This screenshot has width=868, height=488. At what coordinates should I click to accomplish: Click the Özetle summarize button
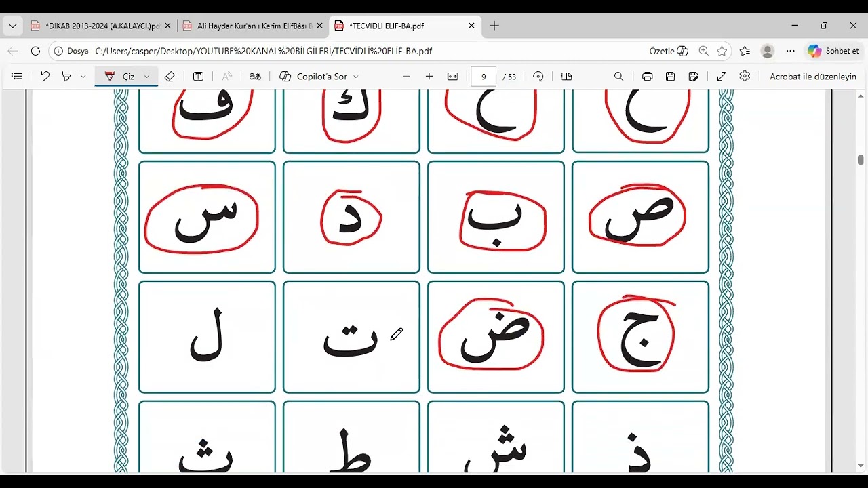click(x=669, y=51)
